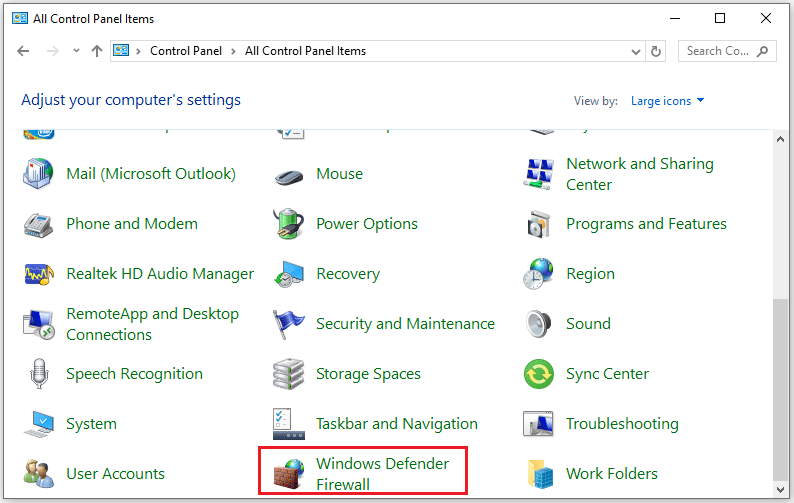Expand the address bar history dropdown

tap(636, 52)
